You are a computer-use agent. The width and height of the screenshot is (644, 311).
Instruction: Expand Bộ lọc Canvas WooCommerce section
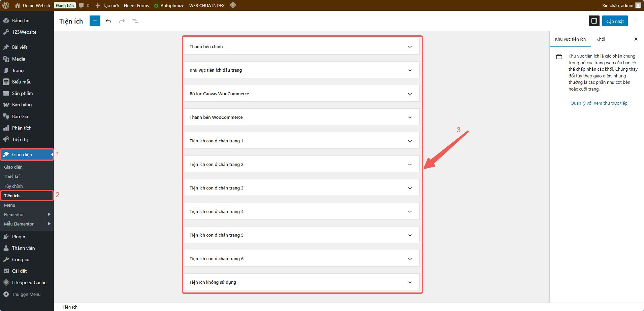(410, 94)
